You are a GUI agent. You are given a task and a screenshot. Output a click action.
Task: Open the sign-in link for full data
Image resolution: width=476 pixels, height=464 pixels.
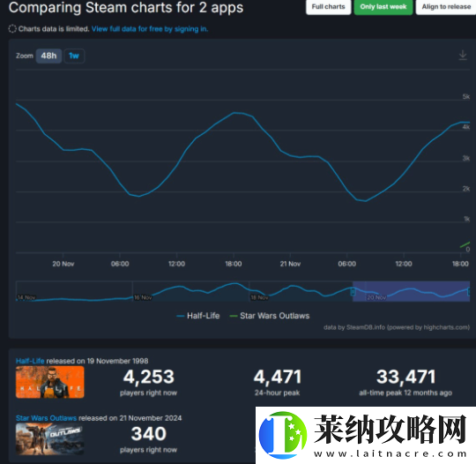[x=150, y=29]
